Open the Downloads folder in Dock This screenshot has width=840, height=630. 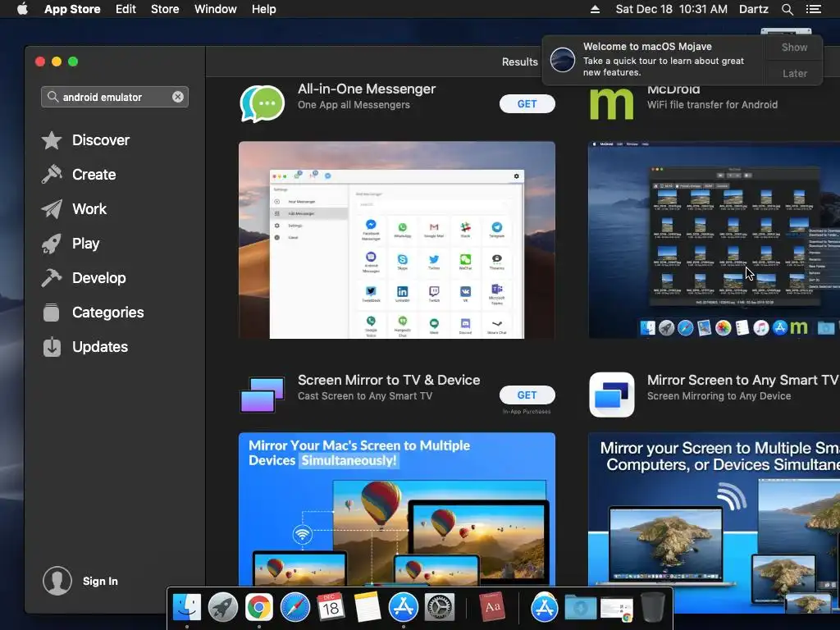[580, 608]
